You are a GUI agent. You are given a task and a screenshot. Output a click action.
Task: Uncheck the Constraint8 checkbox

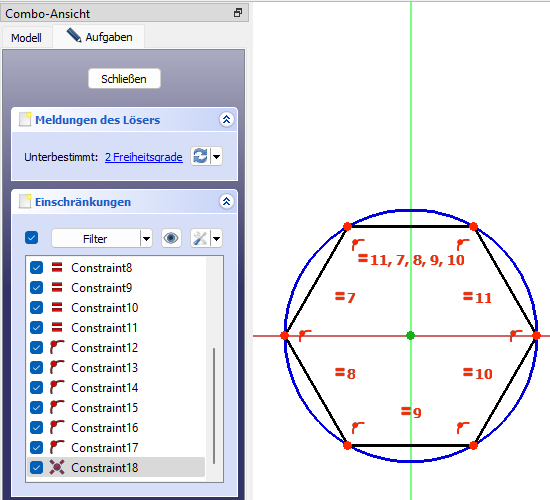coord(36,268)
